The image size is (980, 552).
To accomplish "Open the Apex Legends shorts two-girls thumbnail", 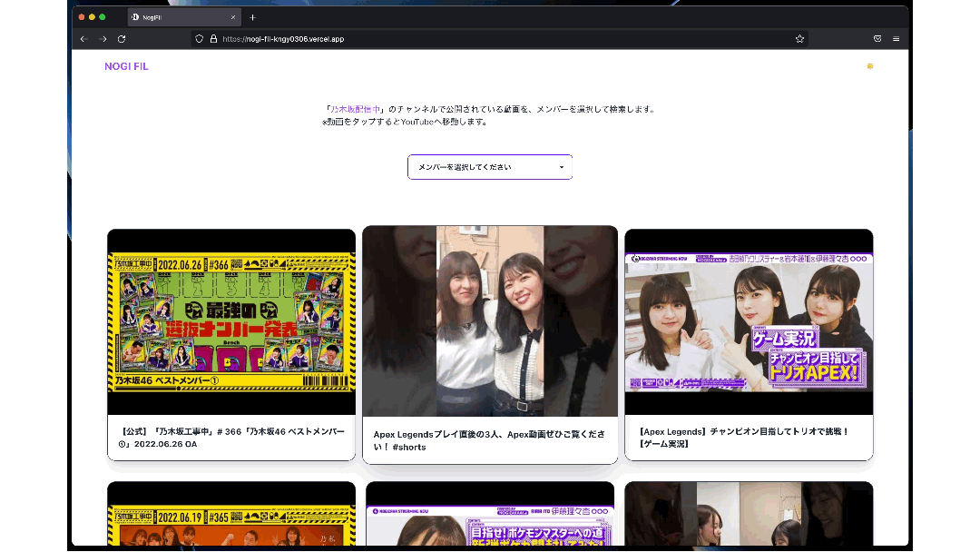I will click(490, 321).
